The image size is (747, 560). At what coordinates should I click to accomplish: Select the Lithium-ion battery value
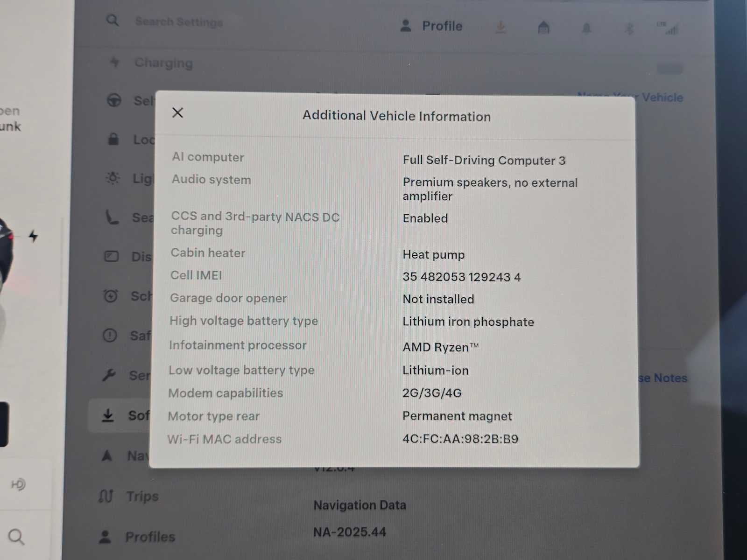coord(436,371)
